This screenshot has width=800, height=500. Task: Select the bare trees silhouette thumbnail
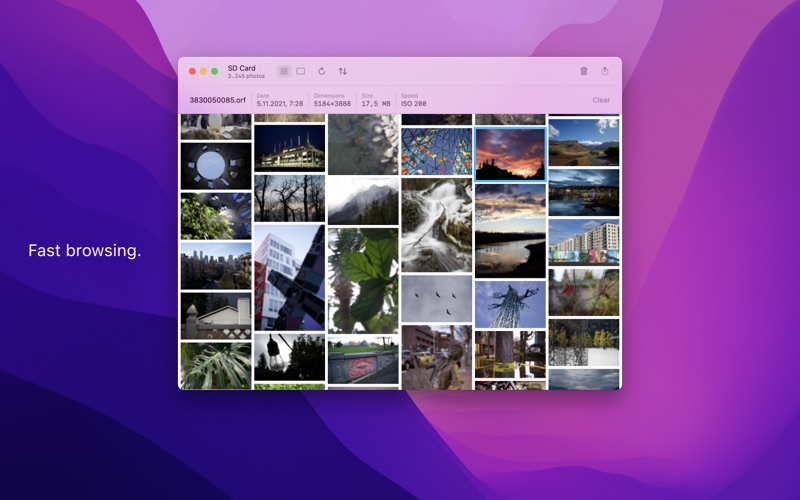click(x=289, y=198)
